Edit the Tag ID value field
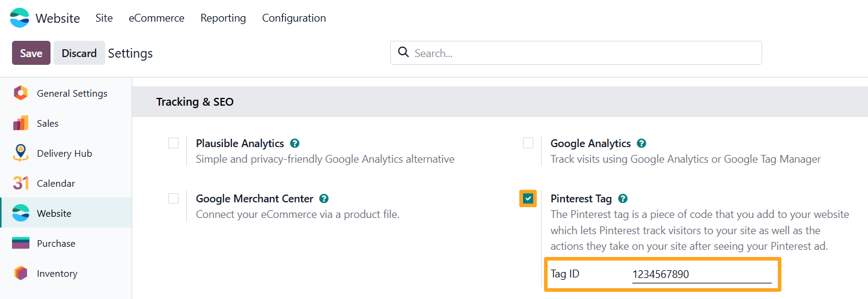Image resolution: width=868 pixels, height=299 pixels. (701, 274)
